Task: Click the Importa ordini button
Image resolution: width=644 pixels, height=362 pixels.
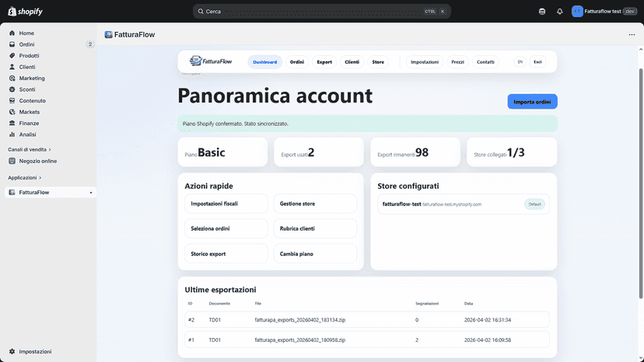Action: 532,102
